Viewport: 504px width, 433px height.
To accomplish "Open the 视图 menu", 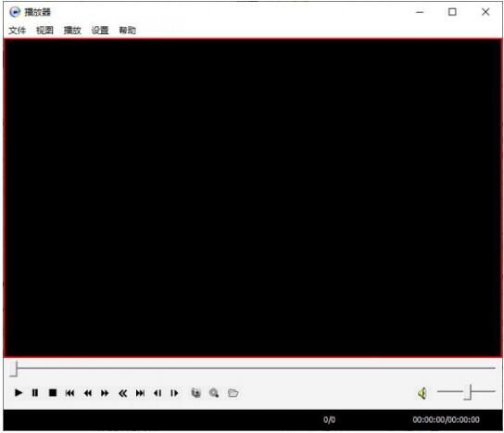I will (x=44, y=31).
